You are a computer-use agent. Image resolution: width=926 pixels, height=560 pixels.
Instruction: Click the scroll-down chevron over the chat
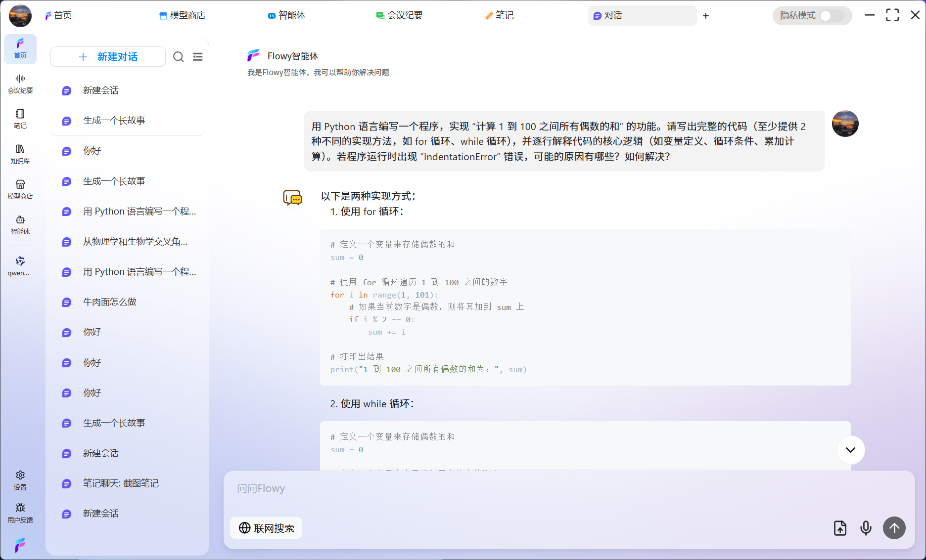850,450
